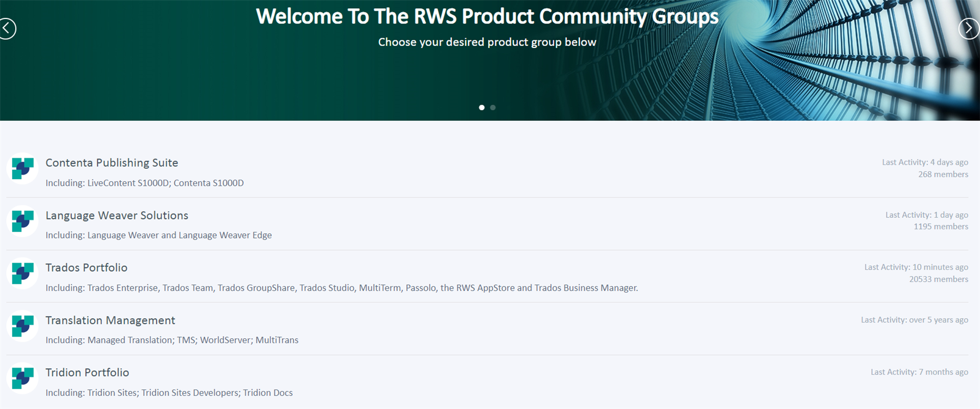980x409 pixels.
Task: Click 'Language Weaver and Language Weaver Edge' description
Action: tap(180, 235)
